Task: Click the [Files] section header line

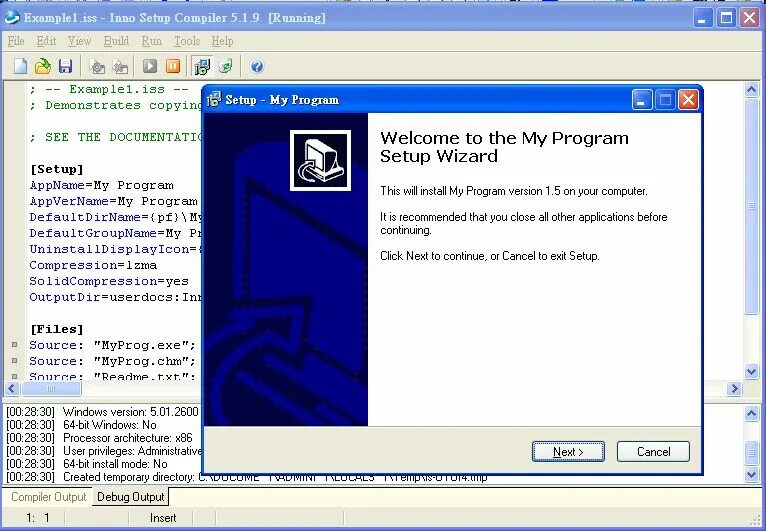Action: click(x=57, y=329)
